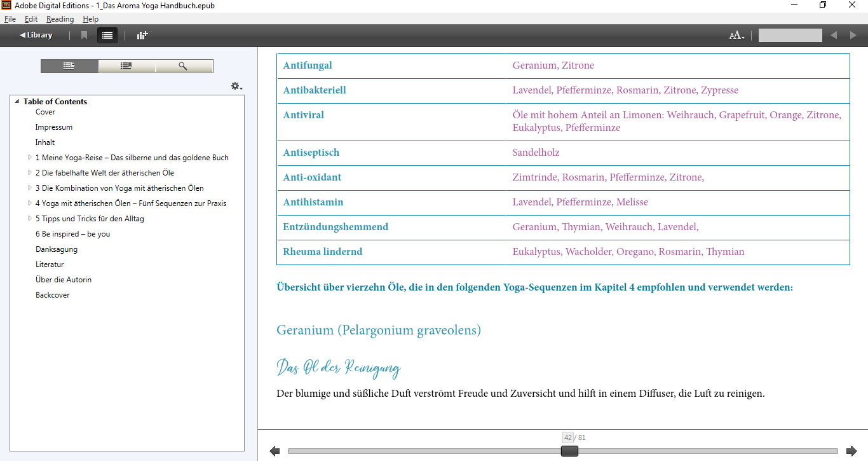Jump to the Cover entry
This screenshot has height=461, width=868.
45,112
